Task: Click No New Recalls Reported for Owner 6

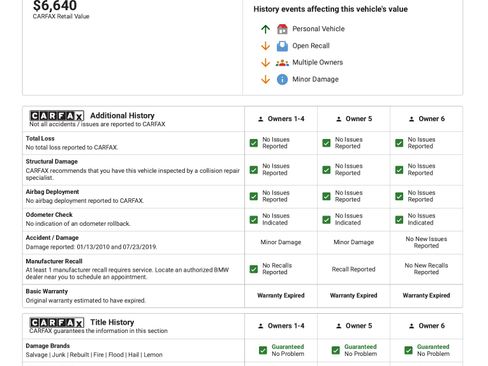Action: pos(426,269)
